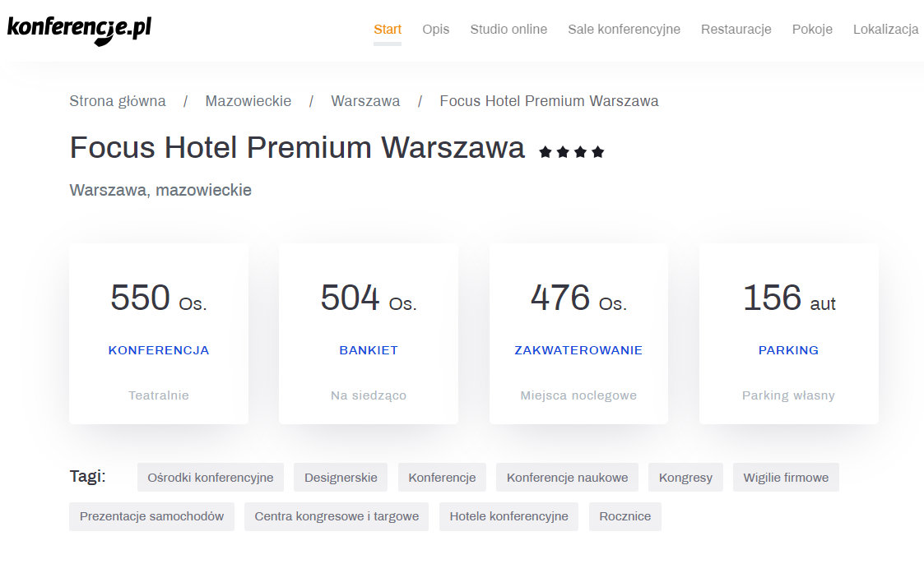This screenshot has height=587, width=924.
Task: Click the Ośrodki konferencyjne tag
Action: click(x=211, y=478)
